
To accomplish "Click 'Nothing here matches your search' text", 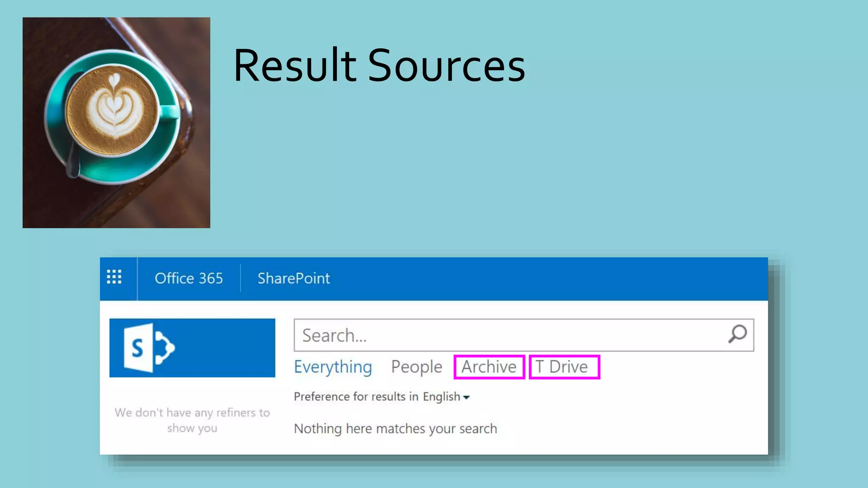I will [395, 428].
